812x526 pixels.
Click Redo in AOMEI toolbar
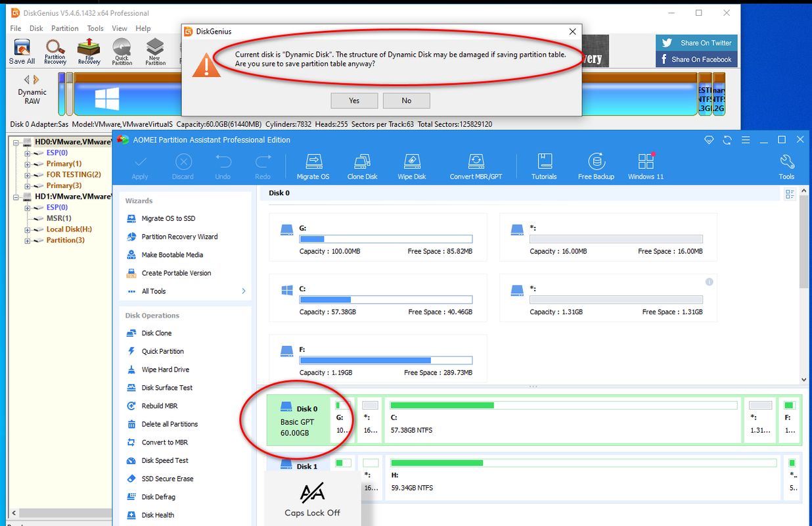pos(263,167)
